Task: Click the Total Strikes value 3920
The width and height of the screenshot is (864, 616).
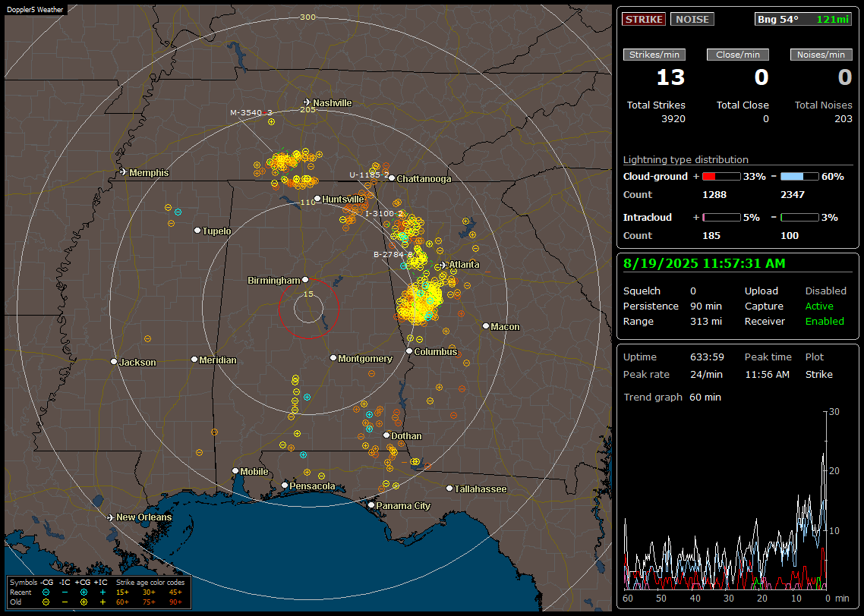Action: pyautogui.click(x=673, y=119)
